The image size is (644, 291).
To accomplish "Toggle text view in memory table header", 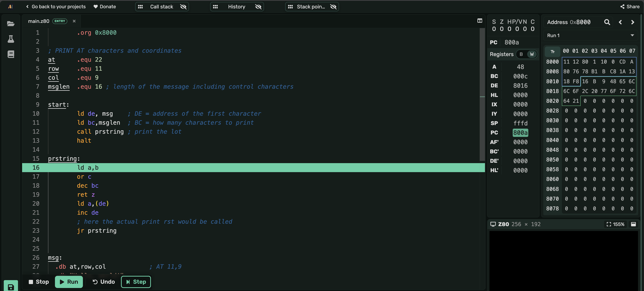I will (x=552, y=51).
